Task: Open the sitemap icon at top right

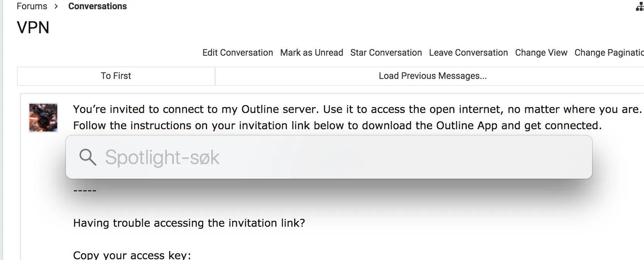Action: [640, 7]
